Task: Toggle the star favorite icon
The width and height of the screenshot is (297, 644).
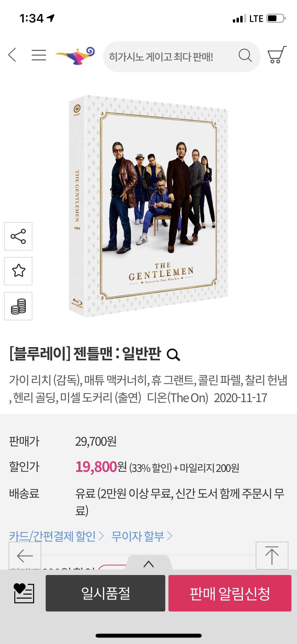Action: 18,271
